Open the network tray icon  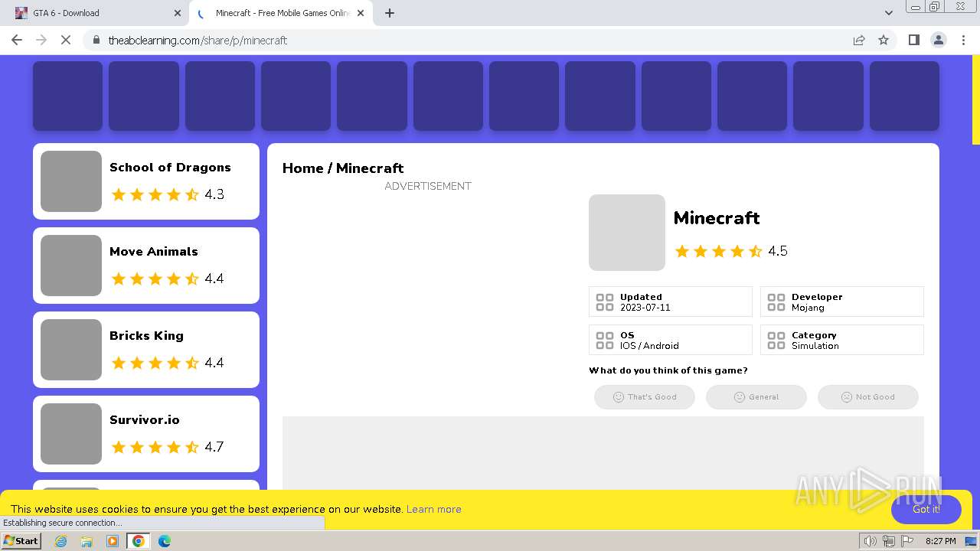[889, 541]
